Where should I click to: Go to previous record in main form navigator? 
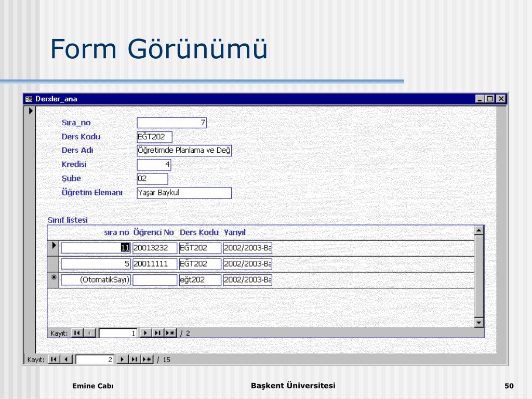[66, 360]
